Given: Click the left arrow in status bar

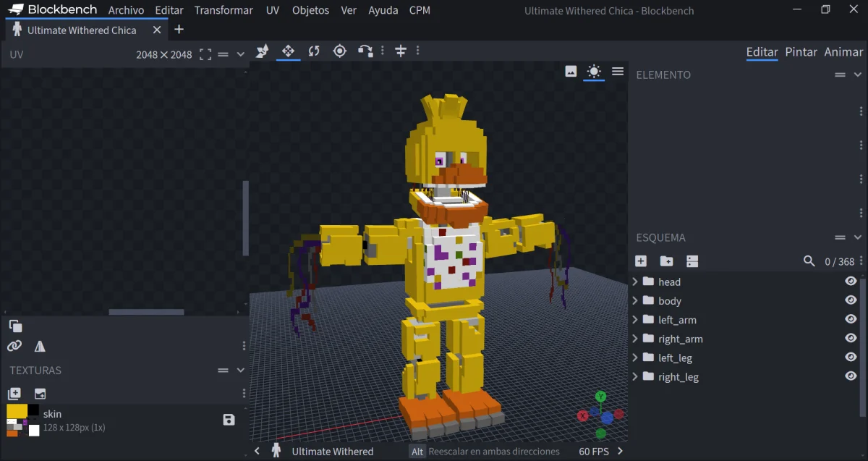Looking at the screenshot, I should tap(257, 451).
